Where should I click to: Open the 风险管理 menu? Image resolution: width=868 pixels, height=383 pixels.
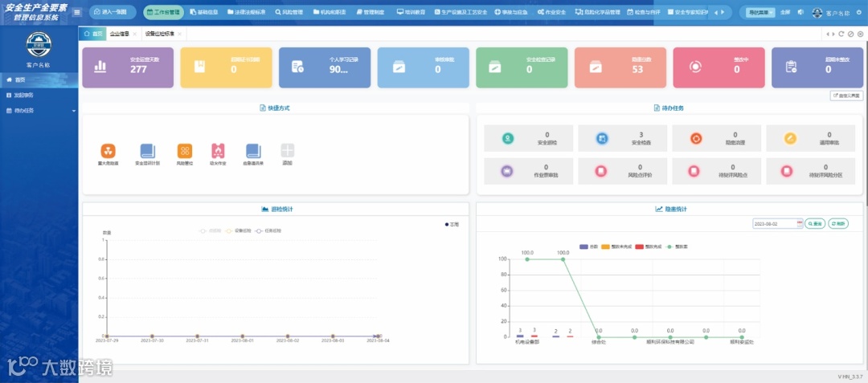289,12
